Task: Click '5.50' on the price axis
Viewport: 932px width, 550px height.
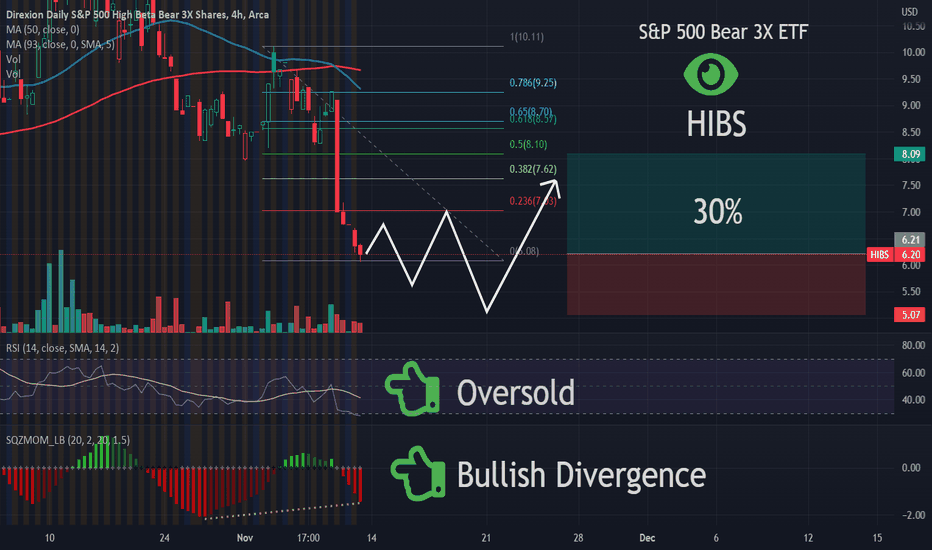Action: [913, 291]
